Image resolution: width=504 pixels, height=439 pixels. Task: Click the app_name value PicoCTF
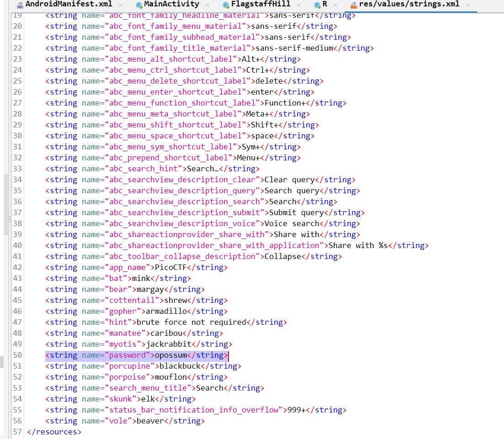pyautogui.click(x=171, y=267)
